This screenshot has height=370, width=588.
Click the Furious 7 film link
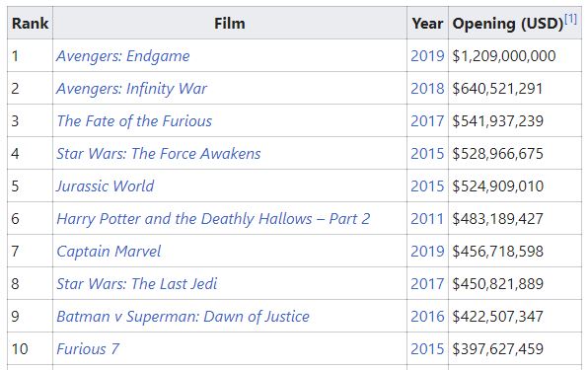click(88, 349)
